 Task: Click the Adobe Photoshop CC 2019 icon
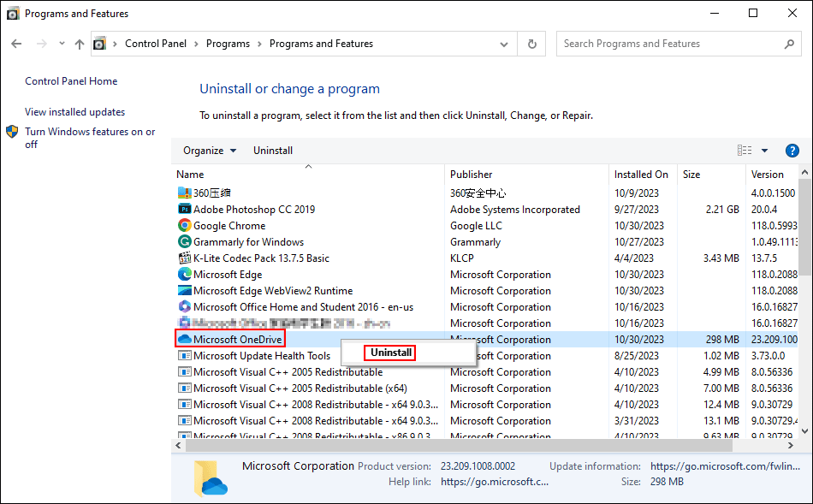(185, 209)
